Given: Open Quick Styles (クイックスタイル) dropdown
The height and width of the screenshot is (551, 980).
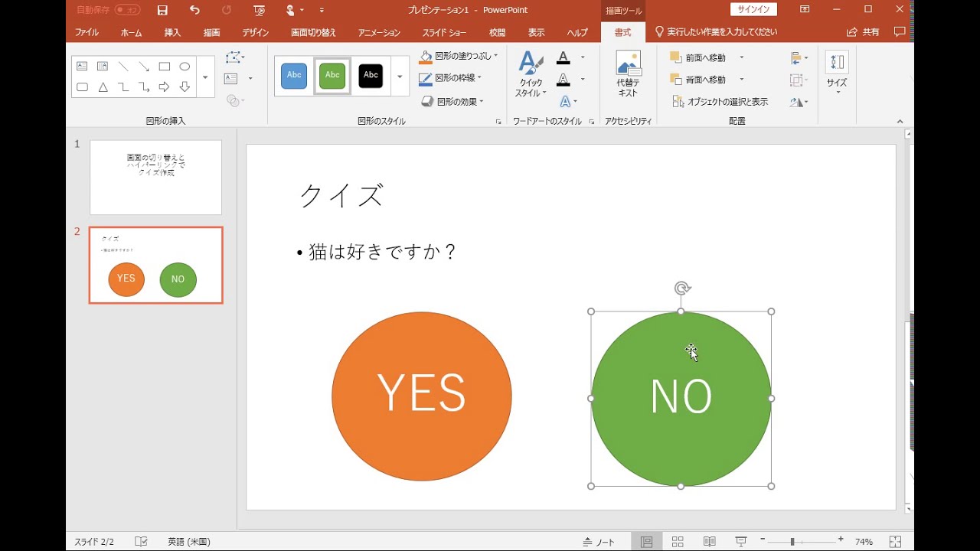Looking at the screenshot, I should [x=531, y=74].
